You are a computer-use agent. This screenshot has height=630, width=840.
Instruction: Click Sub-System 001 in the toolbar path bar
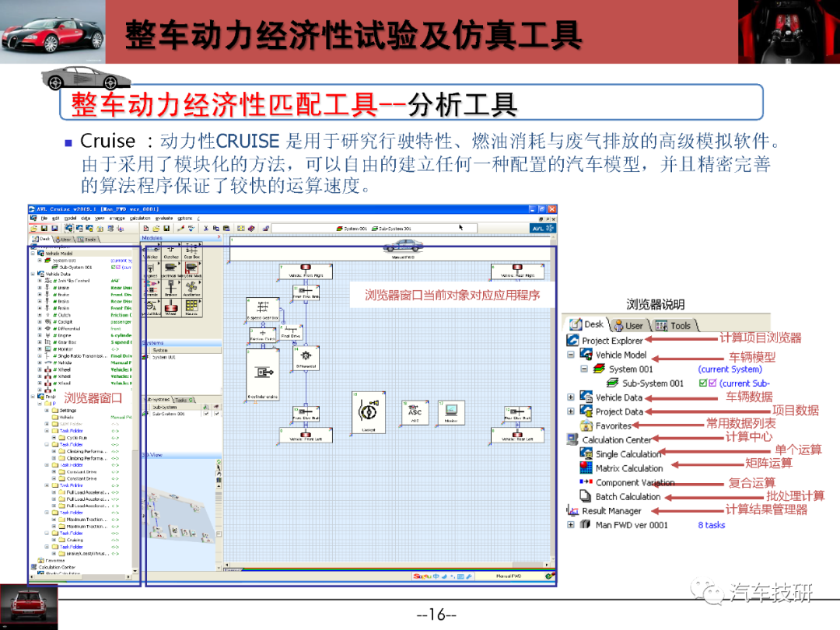tap(391, 228)
